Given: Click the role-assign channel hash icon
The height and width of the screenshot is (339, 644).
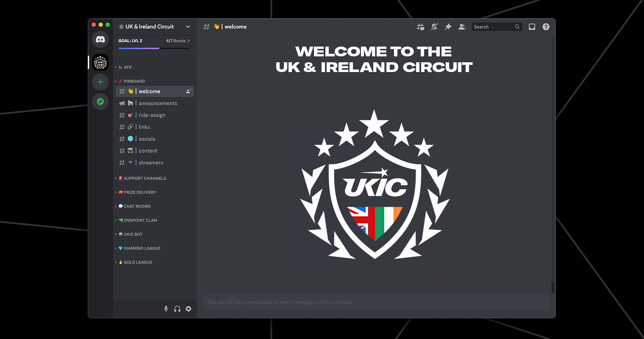Looking at the screenshot, I should pos(122,115).
